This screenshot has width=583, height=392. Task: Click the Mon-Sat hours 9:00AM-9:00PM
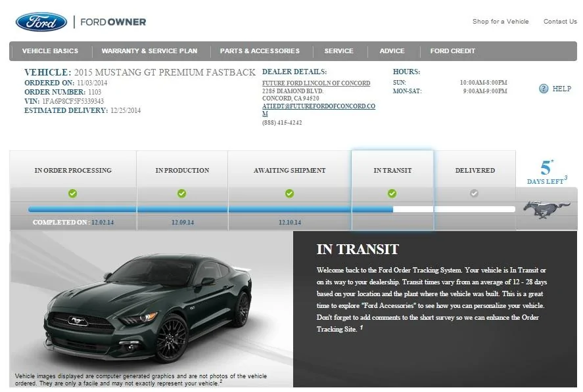485,91
